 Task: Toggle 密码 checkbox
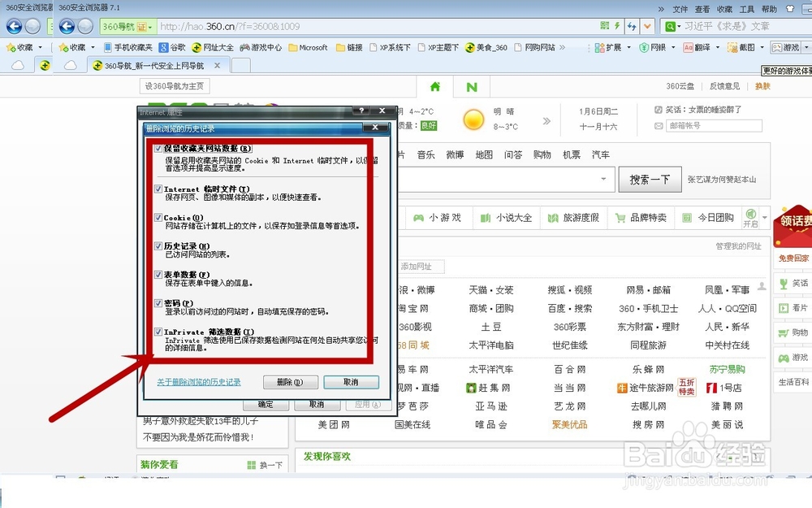[x=158, y=303]
